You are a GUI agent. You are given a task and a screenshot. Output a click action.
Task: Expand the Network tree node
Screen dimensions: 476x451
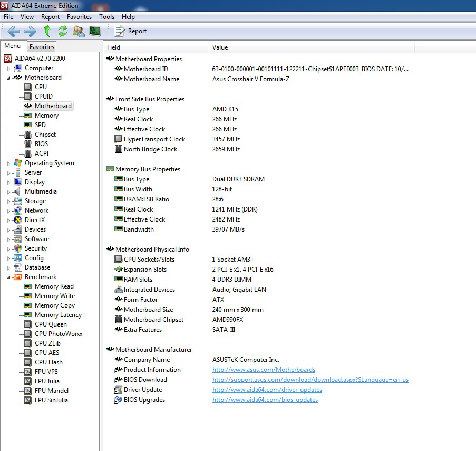coord(9,211)
